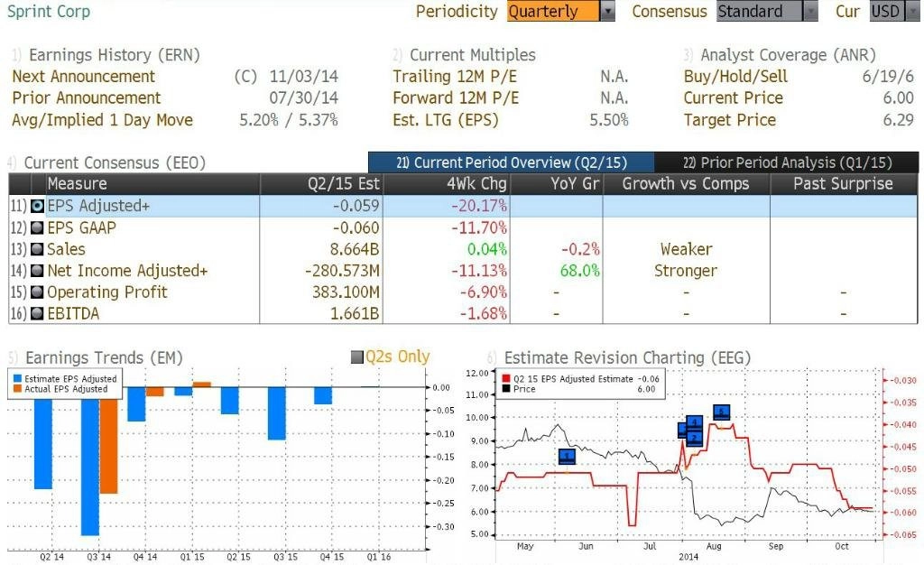Click black Price legend swatch
The height and width of the screenshot is (565, 924).
point(505,389)
